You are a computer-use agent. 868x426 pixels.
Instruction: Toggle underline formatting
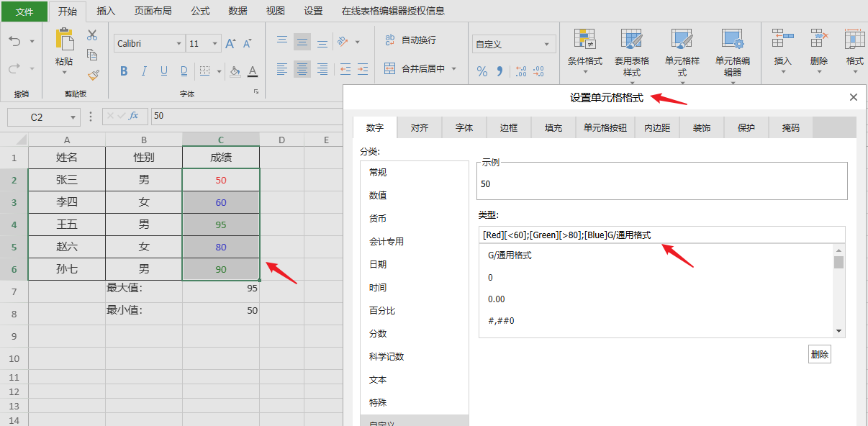click(164, 71)
